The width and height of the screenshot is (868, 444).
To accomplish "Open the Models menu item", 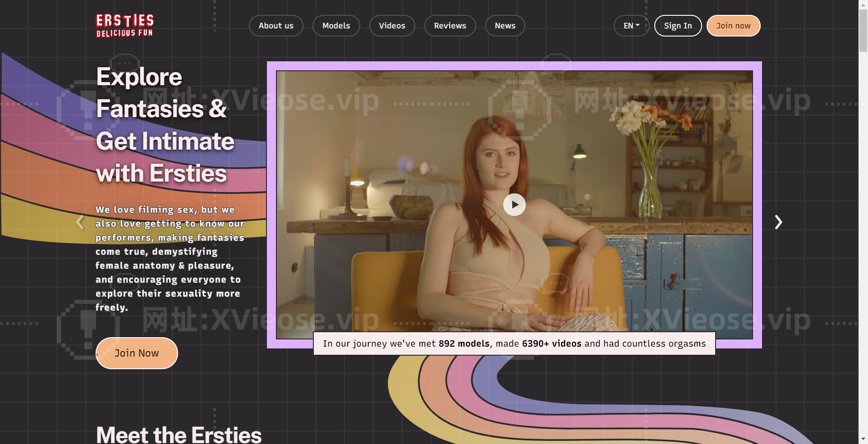I will coord(336,26).
